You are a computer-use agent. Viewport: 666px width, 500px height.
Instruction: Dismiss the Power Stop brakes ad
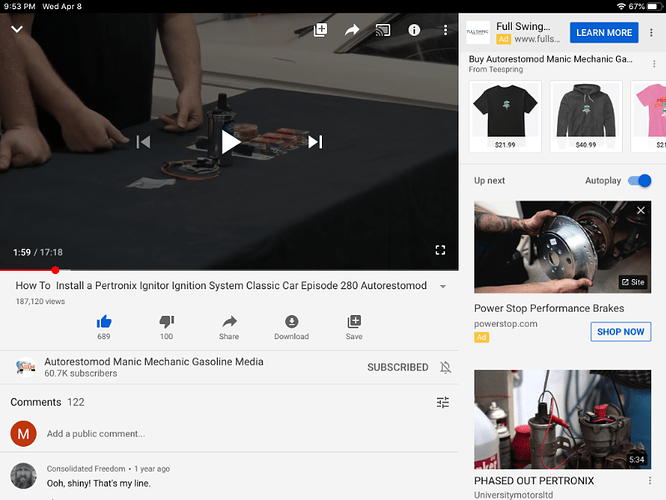tap(641, 210)
